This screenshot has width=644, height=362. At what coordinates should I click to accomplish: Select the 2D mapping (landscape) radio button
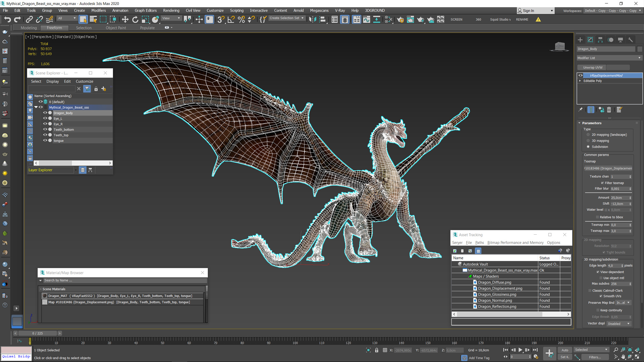tap(588, 135)
